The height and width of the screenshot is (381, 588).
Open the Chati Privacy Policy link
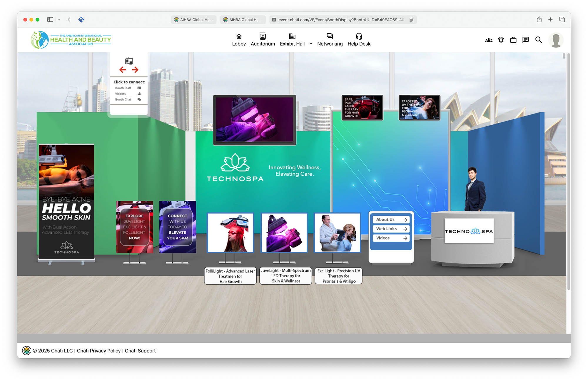pos(99,351)
